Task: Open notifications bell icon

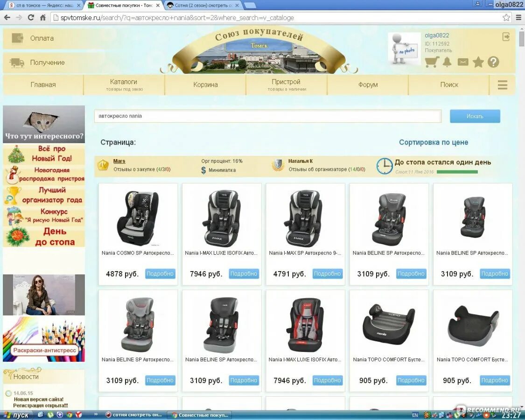Action: click(x=447, y=62)
